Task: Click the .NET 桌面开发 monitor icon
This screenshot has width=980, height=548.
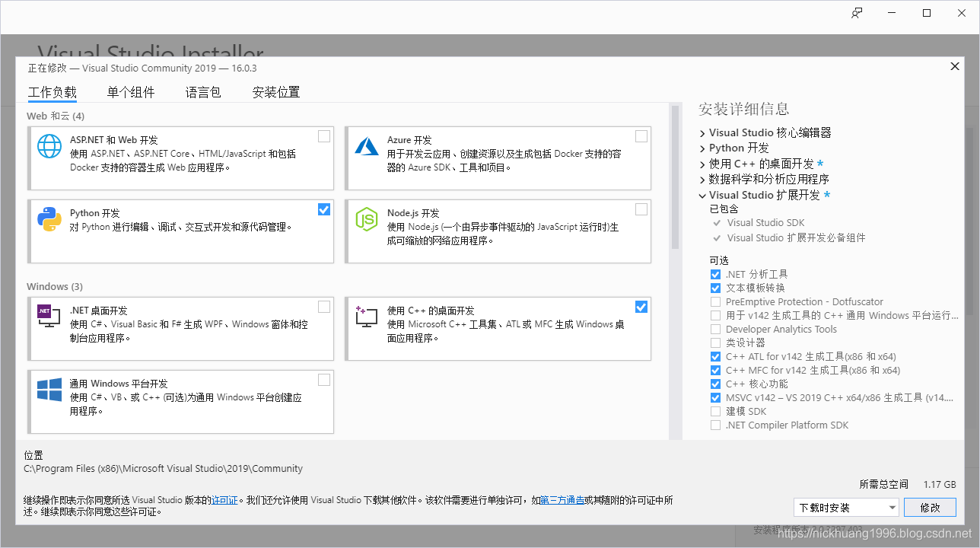Action: tap(49, 316)
